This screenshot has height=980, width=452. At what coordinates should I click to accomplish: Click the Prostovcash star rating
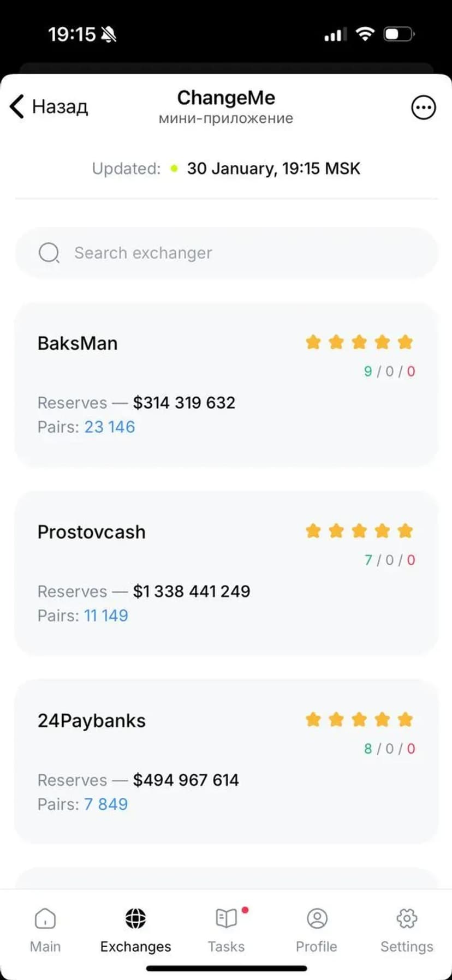(x=359, y=531)
